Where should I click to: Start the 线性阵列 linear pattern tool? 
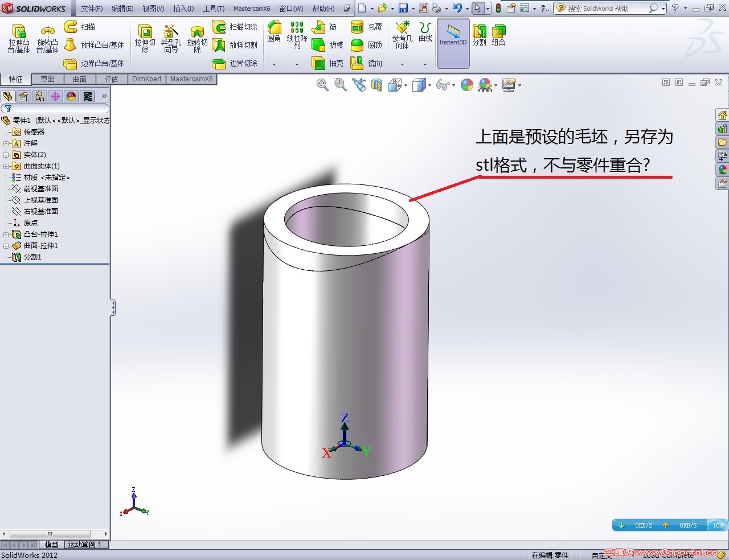coord(297,35)
